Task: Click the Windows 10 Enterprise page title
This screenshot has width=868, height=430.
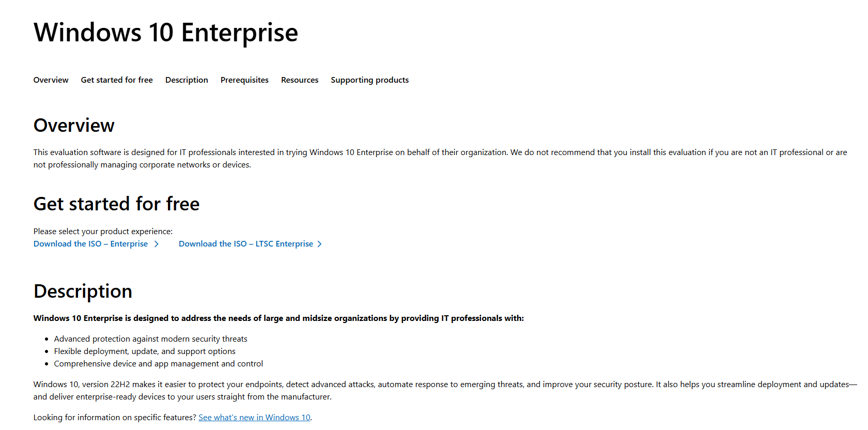Action: point(166,33)
